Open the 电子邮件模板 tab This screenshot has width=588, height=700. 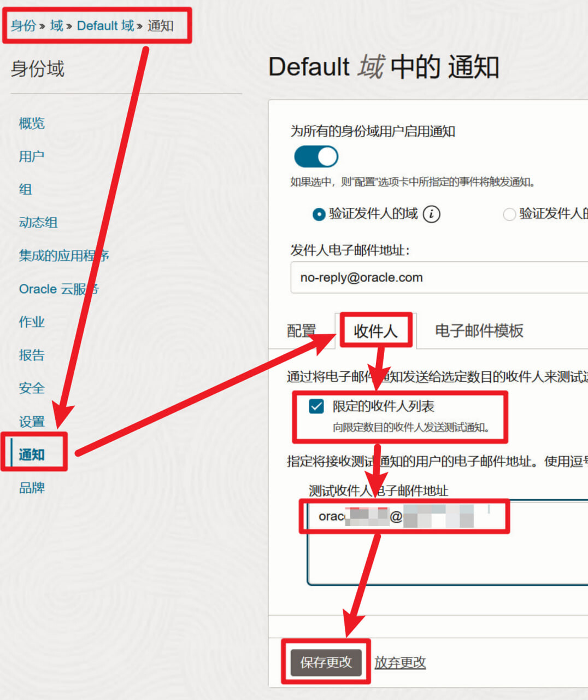(479, 331)
